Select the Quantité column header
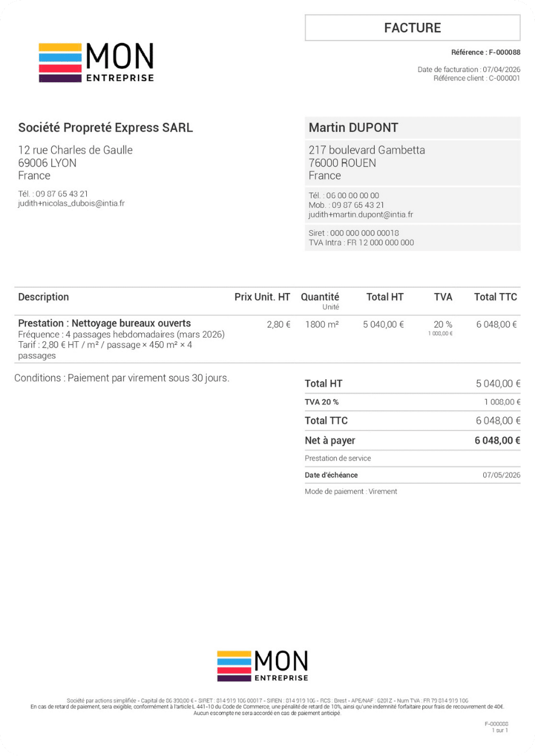The height and width of the screenshot is (756, 535). 320,297
